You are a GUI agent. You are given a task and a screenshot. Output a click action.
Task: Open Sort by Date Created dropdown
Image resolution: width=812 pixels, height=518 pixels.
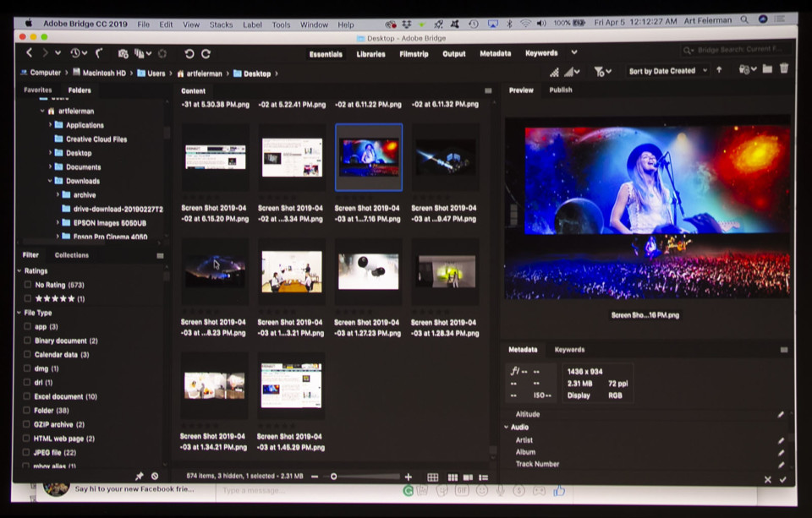pos(667,71)
